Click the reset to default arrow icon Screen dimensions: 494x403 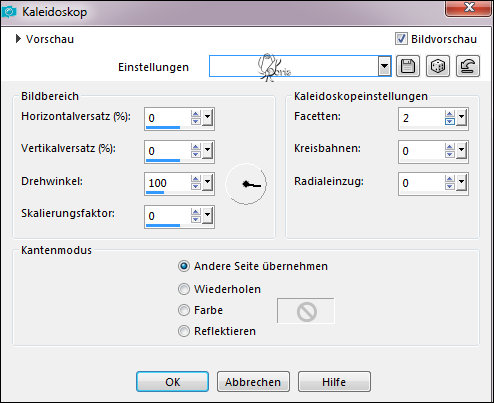tap(468, 66)
